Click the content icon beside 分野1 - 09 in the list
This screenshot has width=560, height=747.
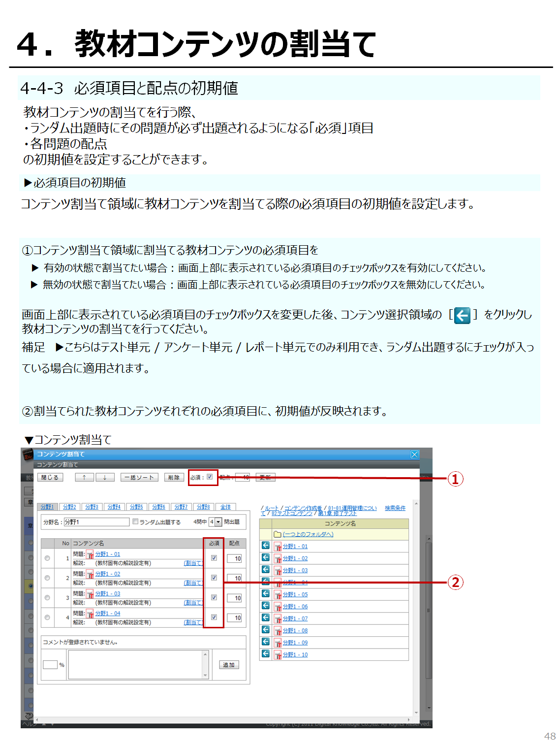tap(278, 643)
